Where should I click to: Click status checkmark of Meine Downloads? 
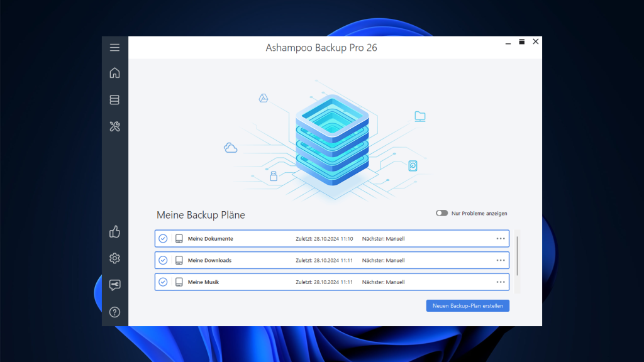pyautogui.click(x=163, y=260)
